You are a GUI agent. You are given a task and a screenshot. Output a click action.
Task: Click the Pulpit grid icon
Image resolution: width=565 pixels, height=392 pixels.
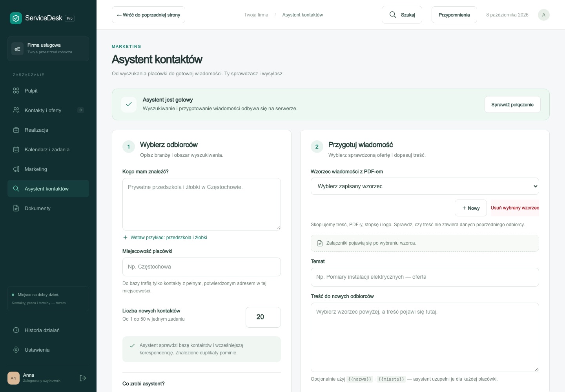coord(16,91)
